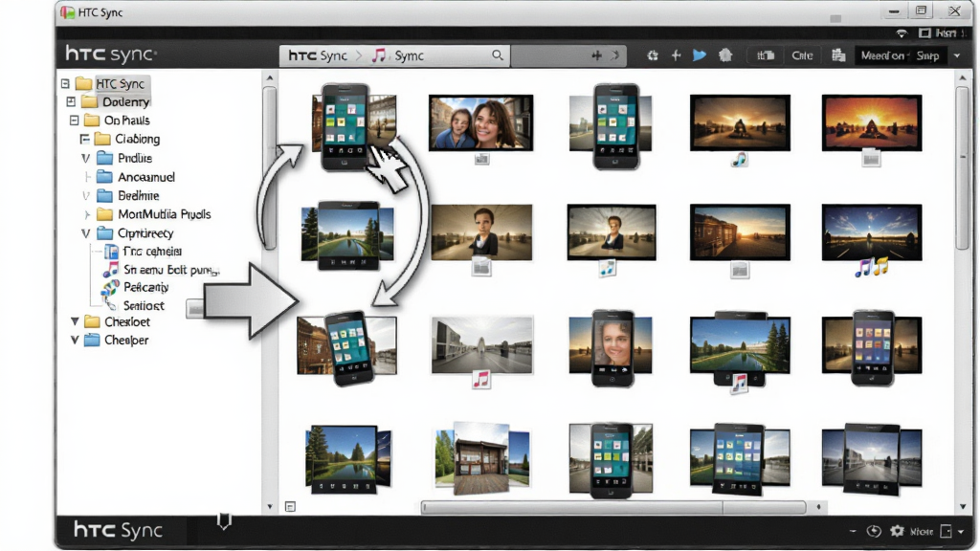Toggle the chevron beside 'Bedimre' folder
This screenshot has width=980, height=551.
point(85,195)
